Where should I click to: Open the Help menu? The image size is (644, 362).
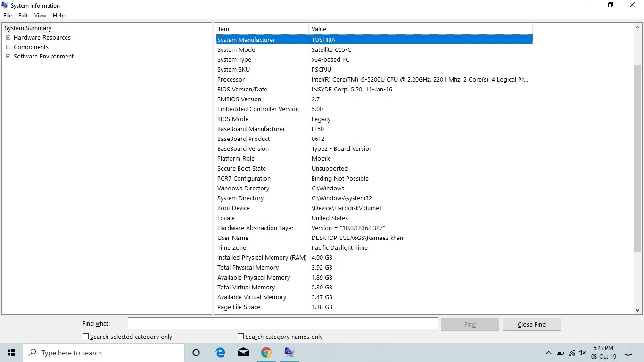[x=58, y=16]
